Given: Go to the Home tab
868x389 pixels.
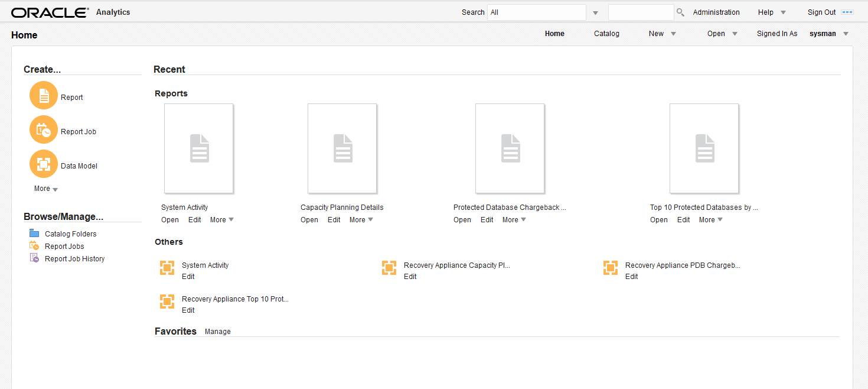Looking at the screenshot, I should (x=554, y=34).
